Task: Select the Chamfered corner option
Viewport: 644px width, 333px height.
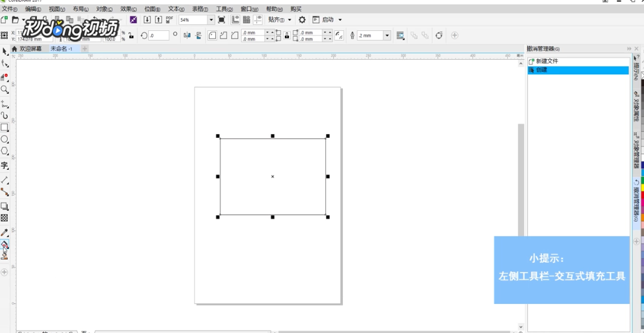Action: click(235, 35)
